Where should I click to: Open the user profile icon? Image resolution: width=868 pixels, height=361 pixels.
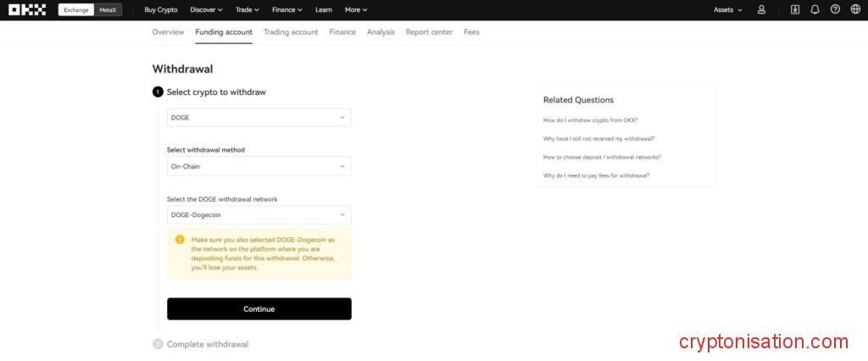tap(761, 10)
